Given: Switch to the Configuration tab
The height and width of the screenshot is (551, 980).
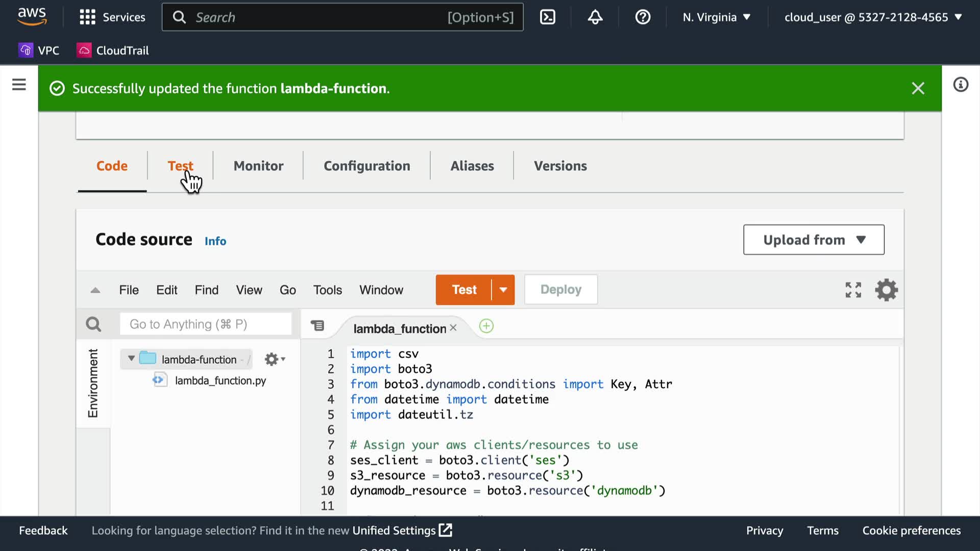Looking at the screenshot, I should point(366,166).
